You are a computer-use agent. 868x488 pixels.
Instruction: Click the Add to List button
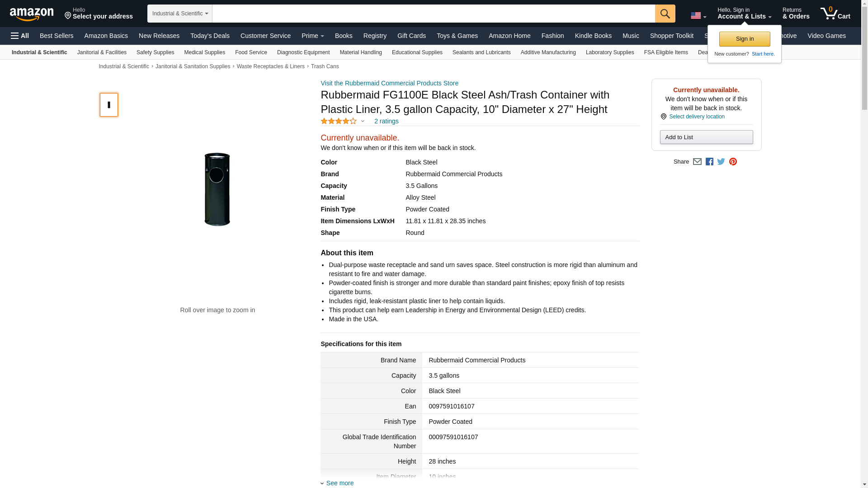click(706, 137)
